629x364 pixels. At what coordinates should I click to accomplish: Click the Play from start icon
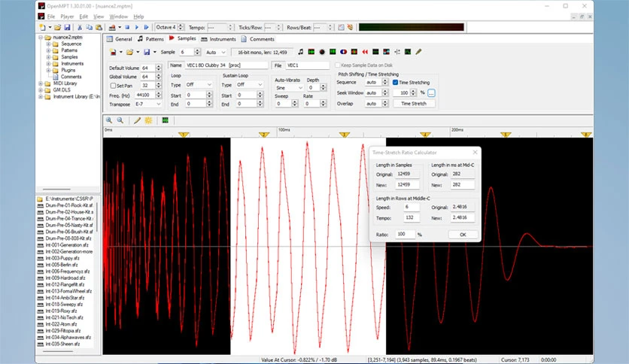pos(147,27)
